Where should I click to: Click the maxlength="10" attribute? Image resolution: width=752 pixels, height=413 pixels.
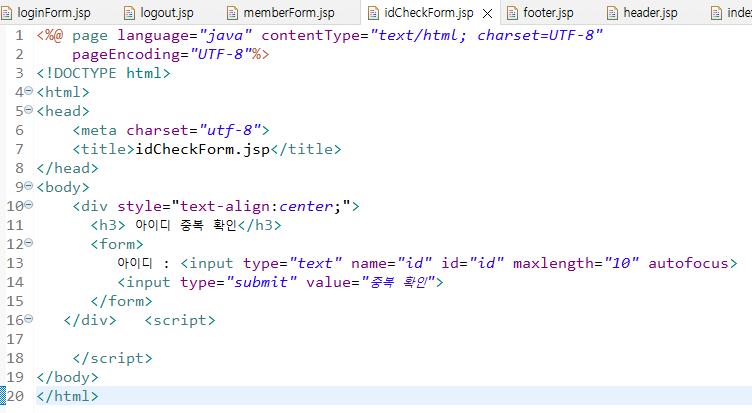(576, 263)
